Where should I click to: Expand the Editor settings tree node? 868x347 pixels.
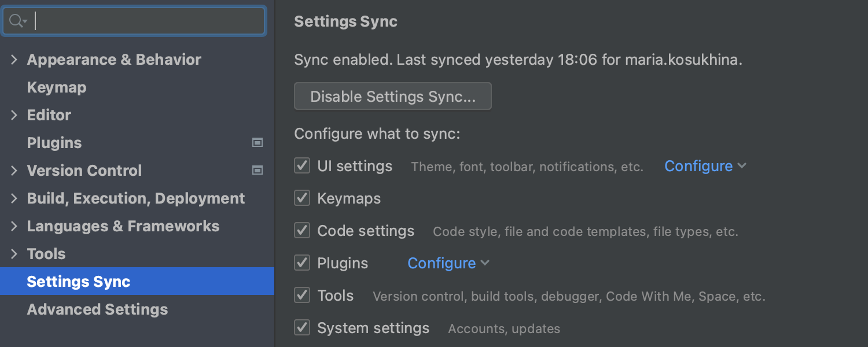coord(14,115)
